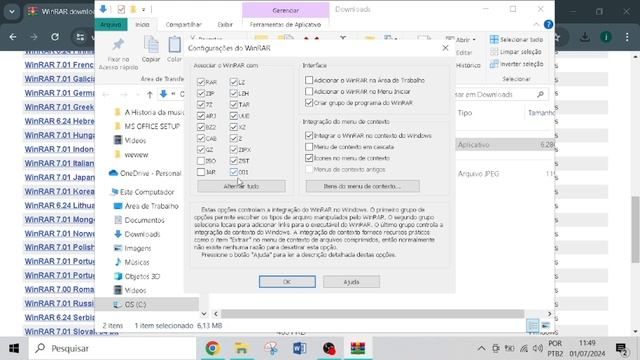640x360 pixels.
Task: Click Chrome page vertical scrollbar
Action: (x=636, y=229)
